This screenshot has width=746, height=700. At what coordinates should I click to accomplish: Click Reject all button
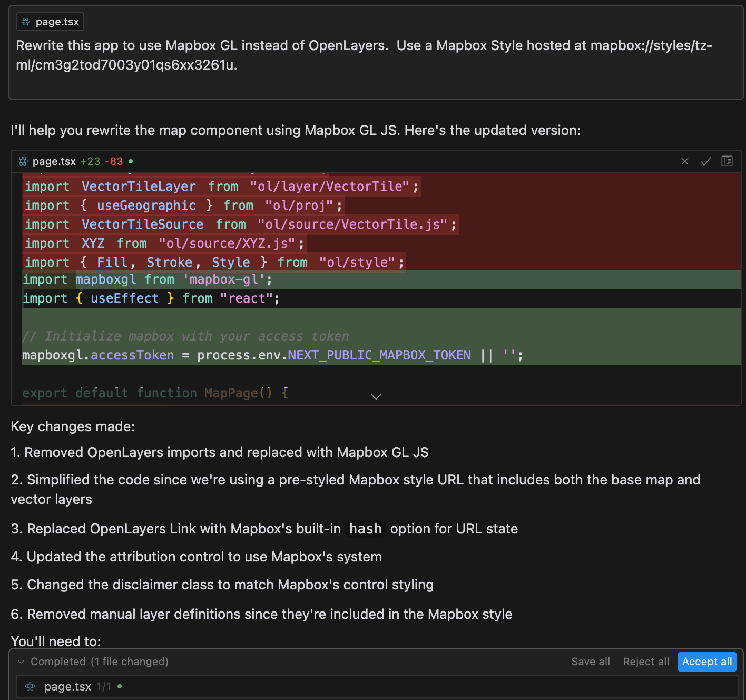646,662
